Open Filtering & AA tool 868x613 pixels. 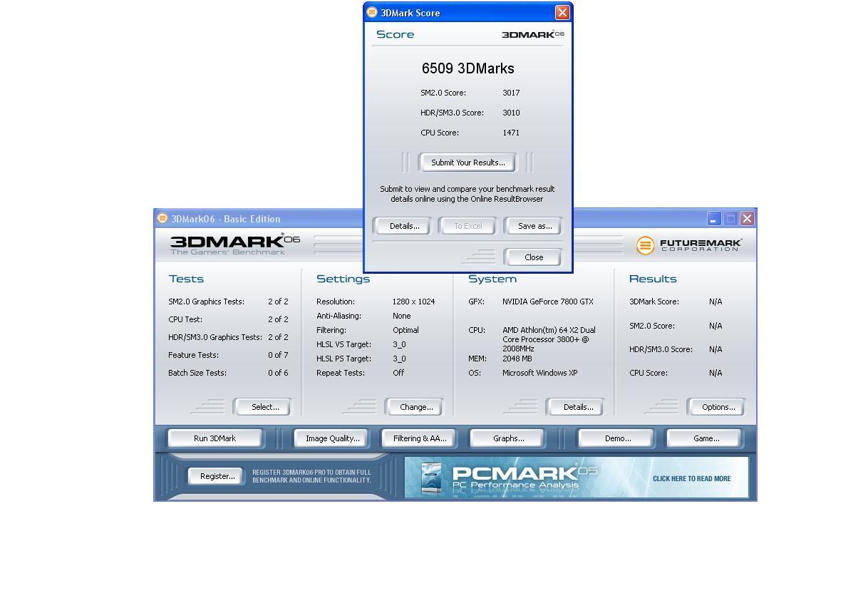coord(419,438)
